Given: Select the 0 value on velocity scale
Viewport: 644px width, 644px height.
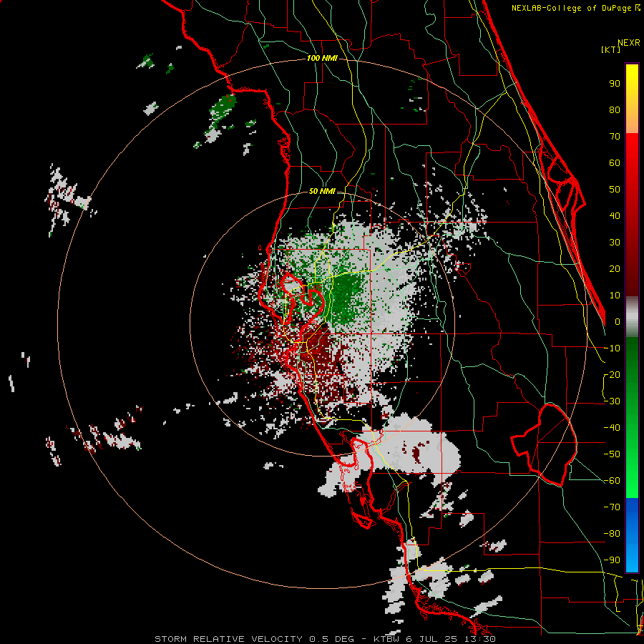Looking at the screenshot, I should click(618, 321).
